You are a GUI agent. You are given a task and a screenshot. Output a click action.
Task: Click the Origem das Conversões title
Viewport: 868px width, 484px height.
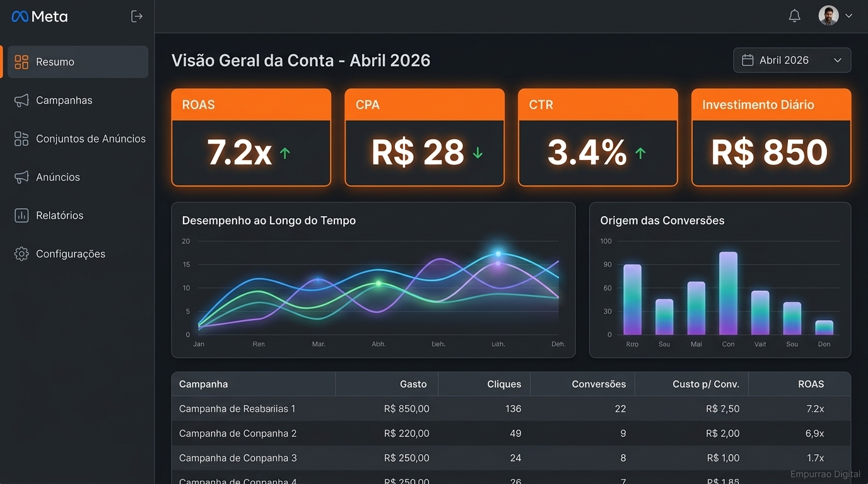tap(662, 221)
